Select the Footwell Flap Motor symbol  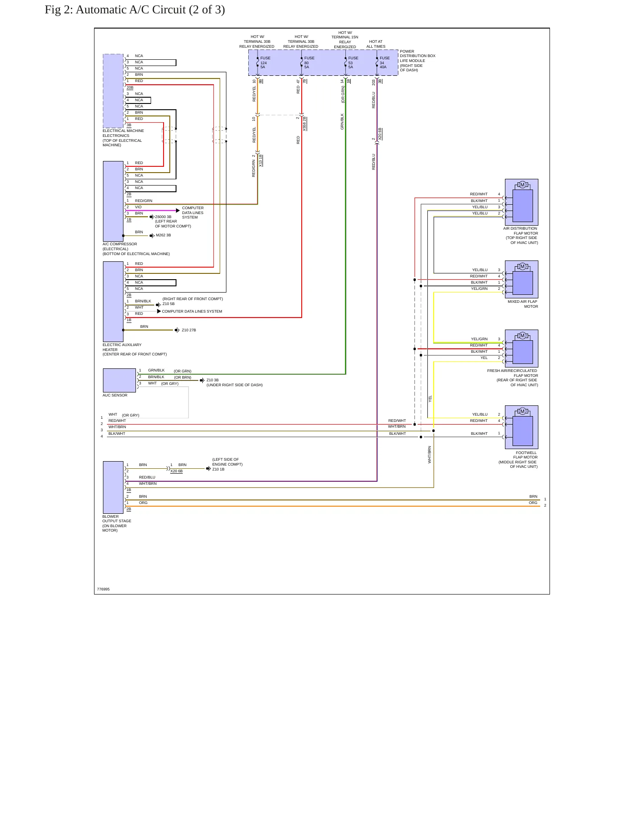(x=521, y=427)
